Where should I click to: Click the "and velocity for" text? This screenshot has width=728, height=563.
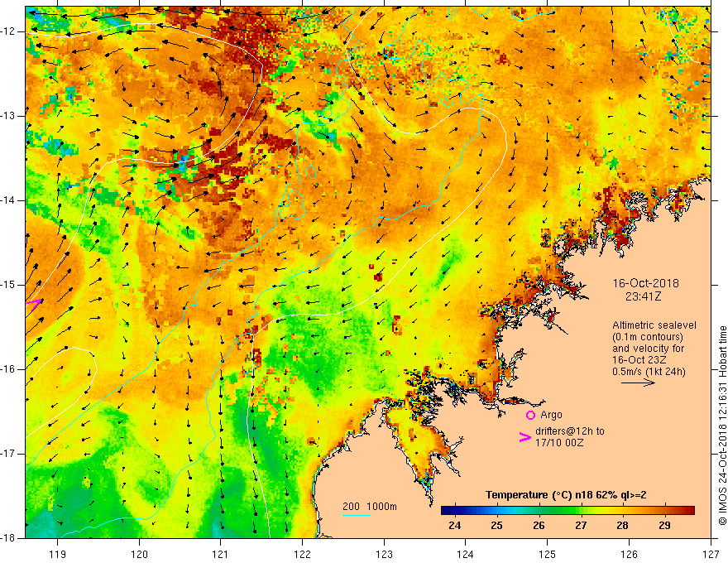click(x=648, y=349)
